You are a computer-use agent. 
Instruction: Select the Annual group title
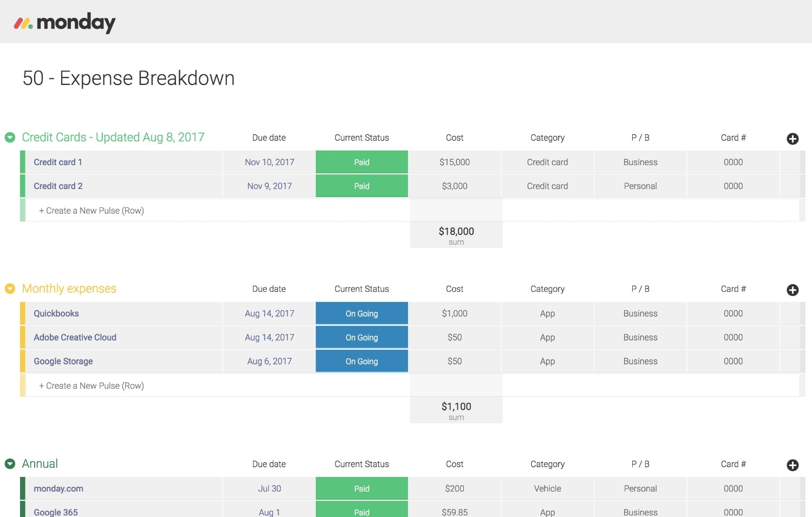(40, 464)
